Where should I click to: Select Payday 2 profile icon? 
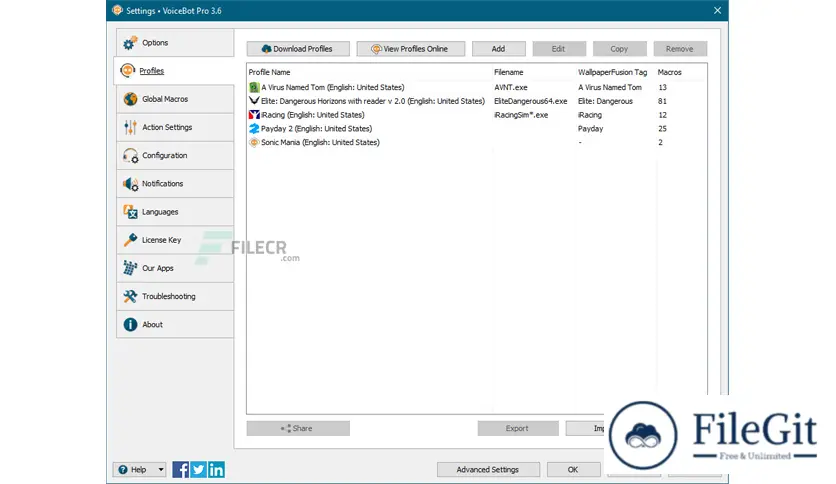tap(254, 128)
